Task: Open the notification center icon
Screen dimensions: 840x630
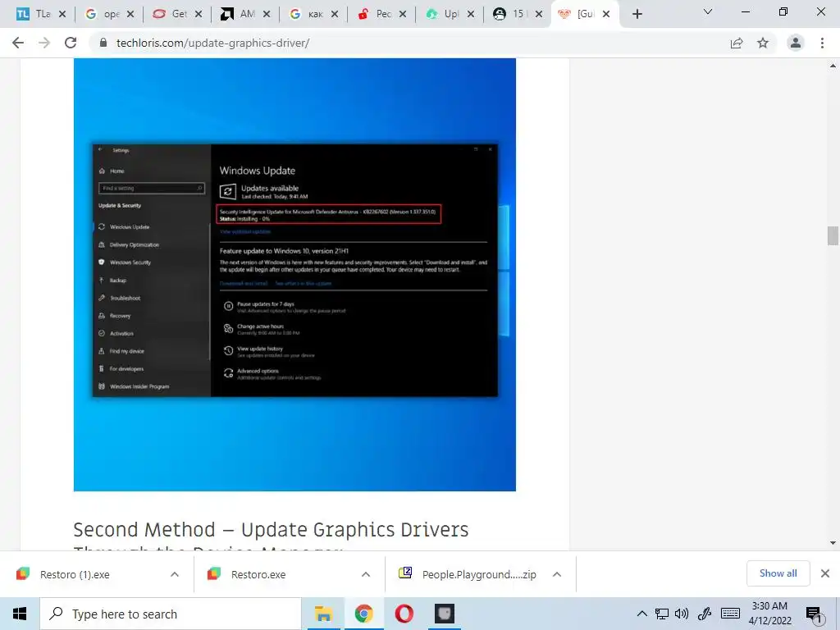Action: pos(814,614)
